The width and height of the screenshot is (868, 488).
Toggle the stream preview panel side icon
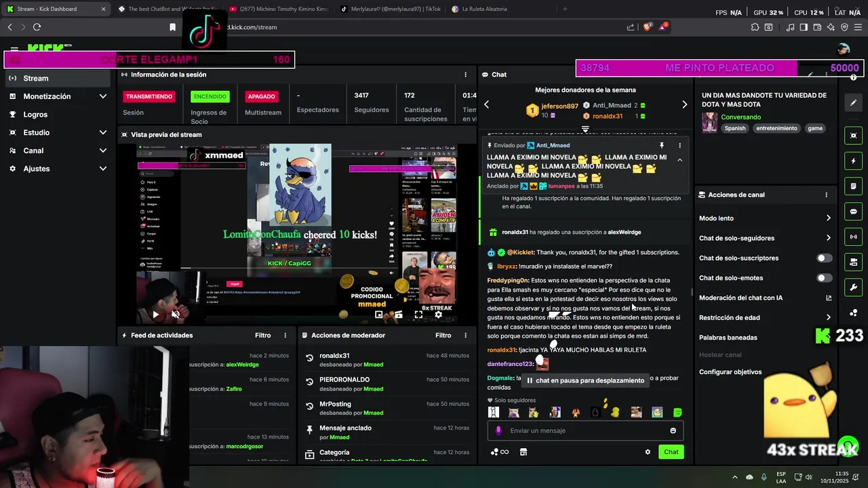pyautogui.click(x=854, y=136)
